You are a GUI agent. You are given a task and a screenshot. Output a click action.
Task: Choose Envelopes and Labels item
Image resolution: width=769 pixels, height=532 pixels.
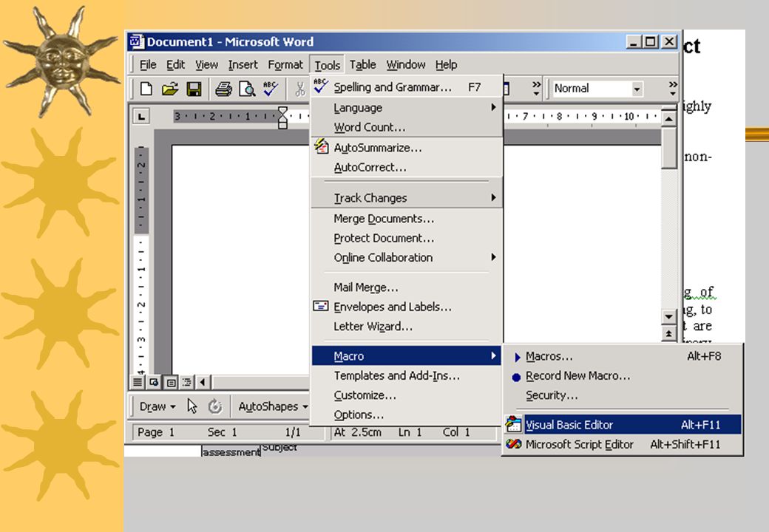tap(407, 307)
